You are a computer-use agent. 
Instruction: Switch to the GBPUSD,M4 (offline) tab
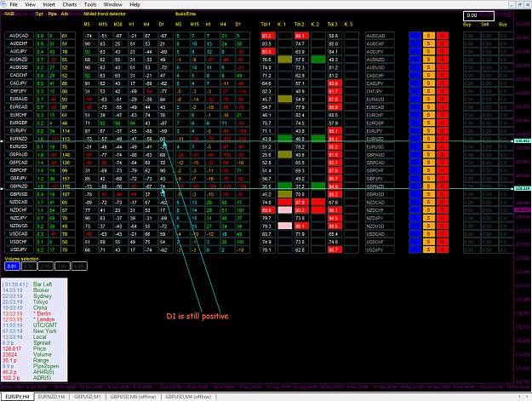click(x=188, y=397)
